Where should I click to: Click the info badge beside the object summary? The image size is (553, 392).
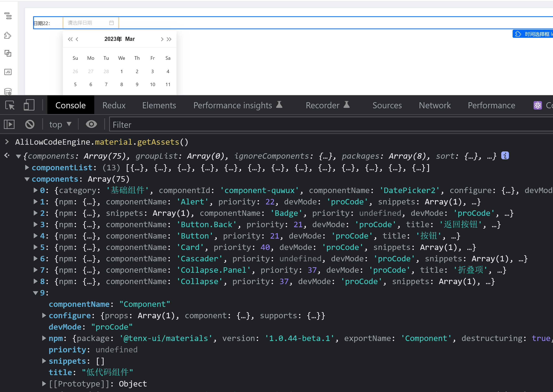tap(505, 155)
